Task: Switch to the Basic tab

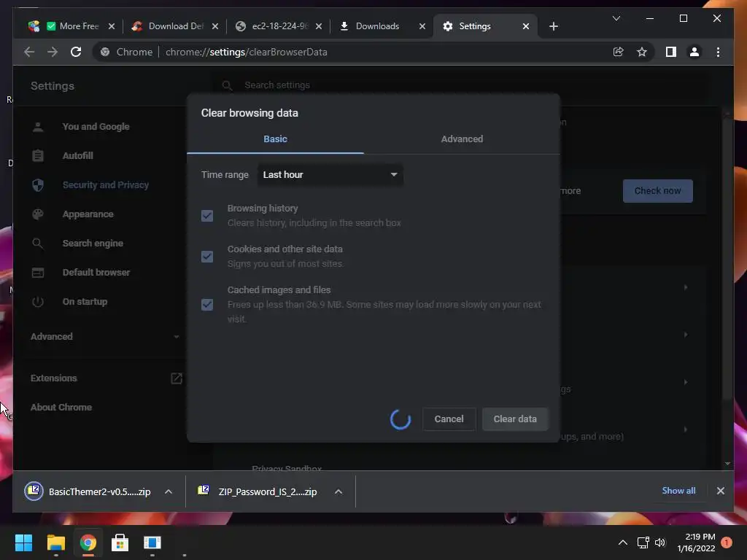Action: tap(275, 139)
